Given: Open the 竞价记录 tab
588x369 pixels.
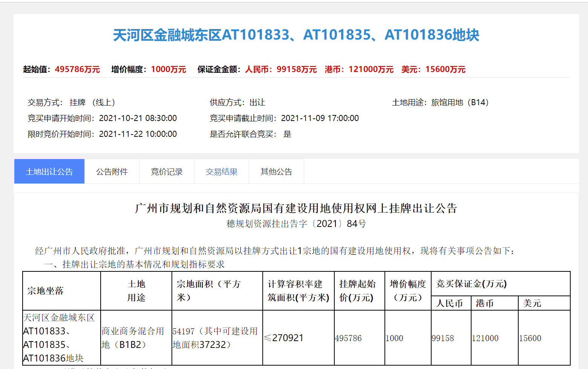Looking at the screenshot, I should [x=167, y=171].
